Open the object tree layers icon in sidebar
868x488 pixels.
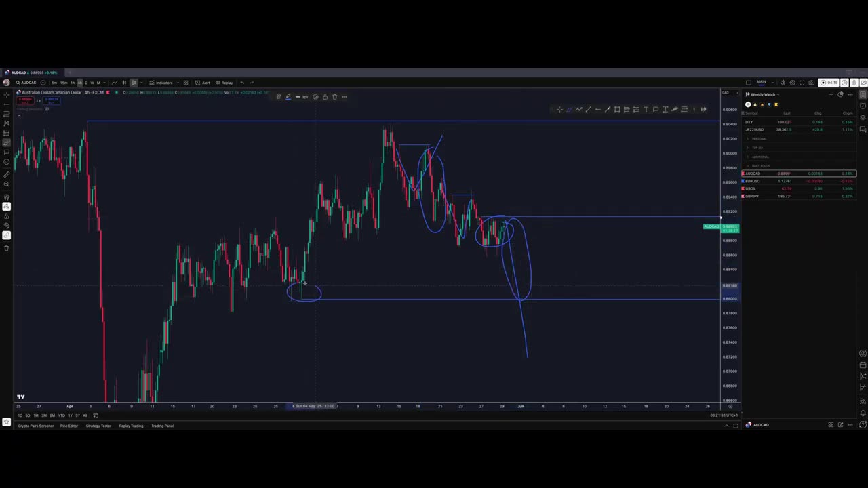tap(863, 117)
